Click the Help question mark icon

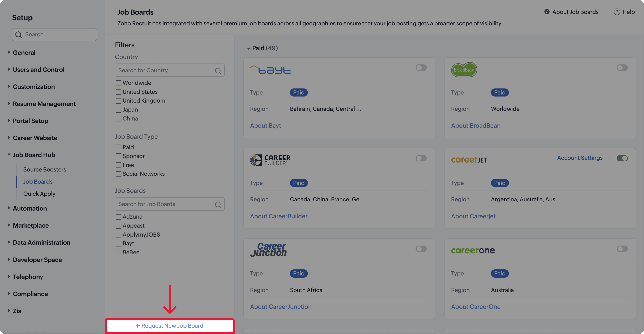[616, 12]
